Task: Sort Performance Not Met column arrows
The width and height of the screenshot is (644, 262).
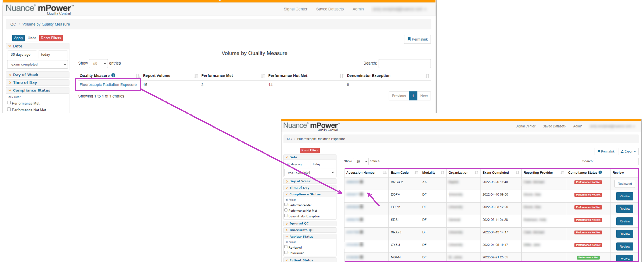Action: click(x=341, y=76)
